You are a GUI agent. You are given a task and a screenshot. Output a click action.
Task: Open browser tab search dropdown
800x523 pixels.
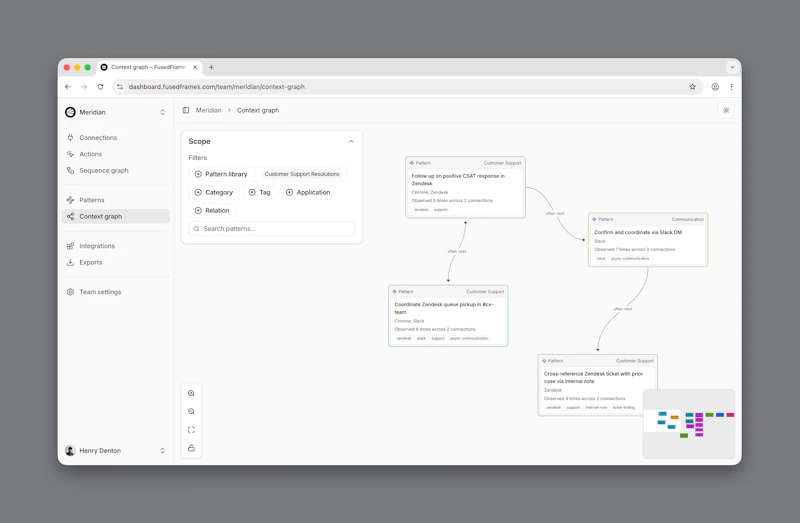732,67
